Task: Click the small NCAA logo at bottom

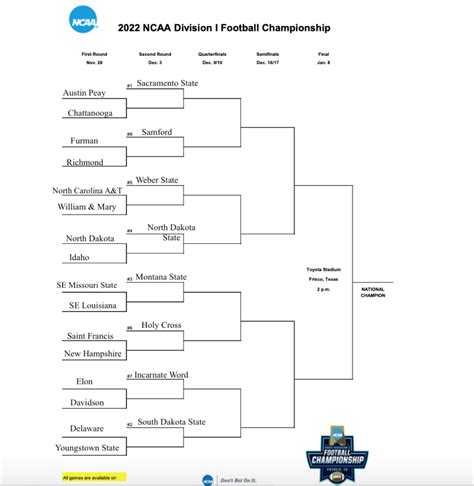Action: (208, 480)
